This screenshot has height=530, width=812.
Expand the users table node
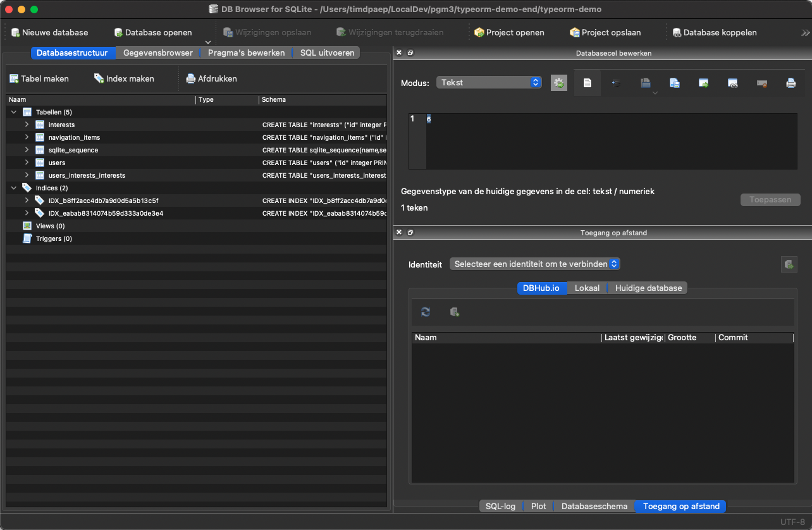[27, 163]
